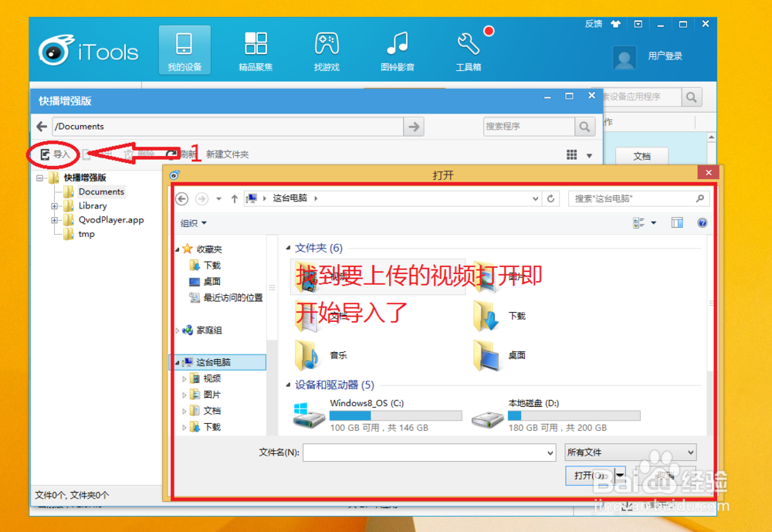The width and height of the screenshot is (772, 532).
Task: Click the navigate-up arrow in Open dialog
Action: [x=234, y=198]
